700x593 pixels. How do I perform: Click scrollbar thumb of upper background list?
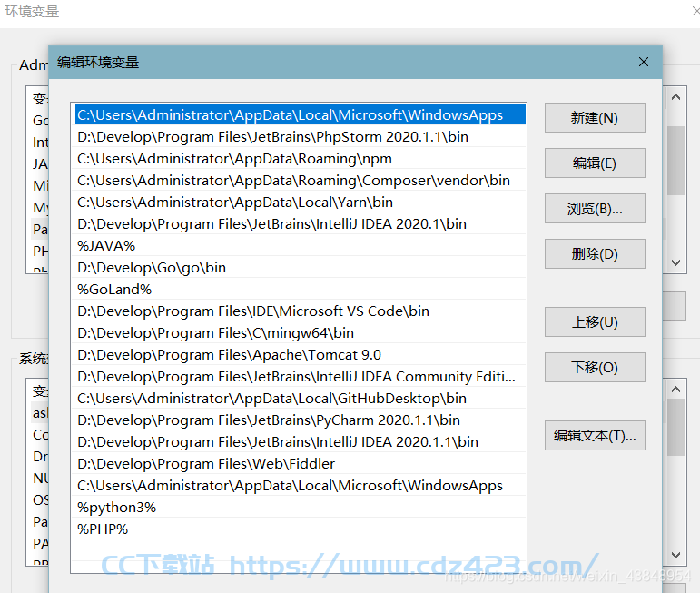point(675,161)
